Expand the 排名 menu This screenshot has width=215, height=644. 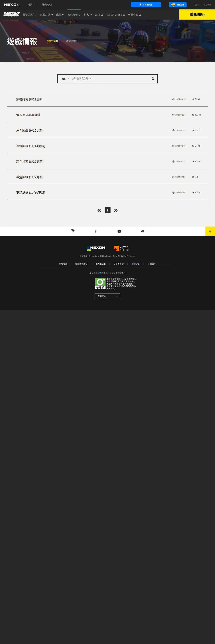pyautogui.click(x=88, y=15)
